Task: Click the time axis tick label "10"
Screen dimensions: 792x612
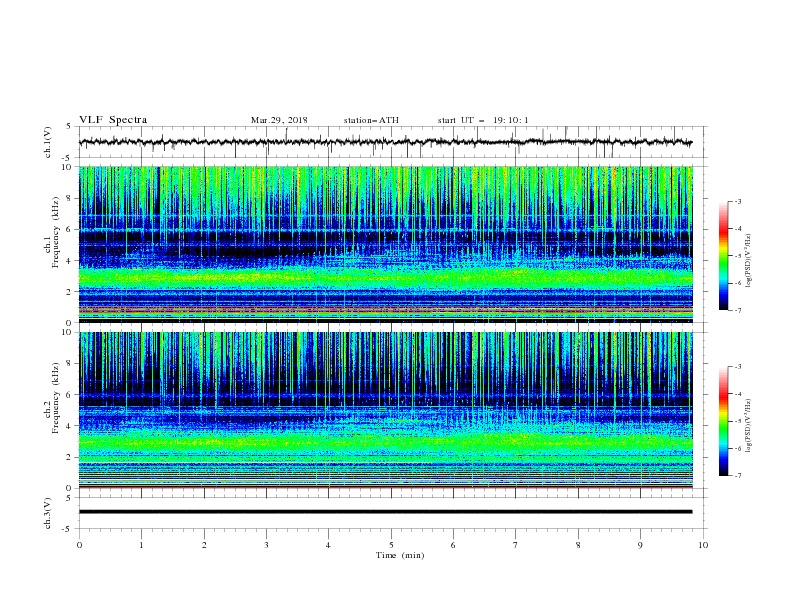Action: click(703, 545)
